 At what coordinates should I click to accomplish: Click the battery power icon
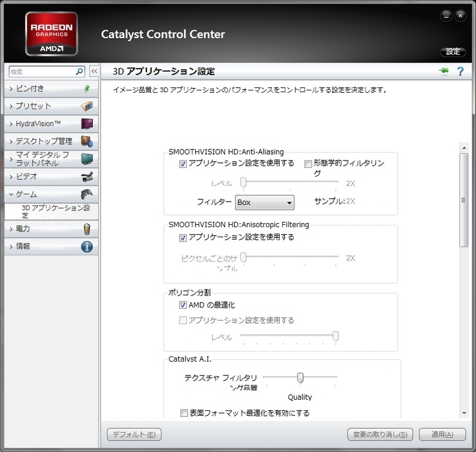point(87,229)
